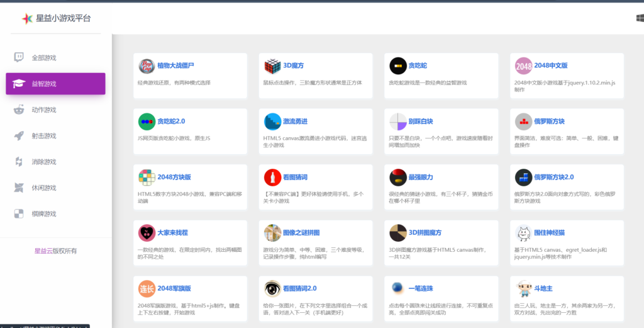Click description starting 界面简洁，难度可选
Viewport: 644px width, 328px height.
click(x=567, y=142)
